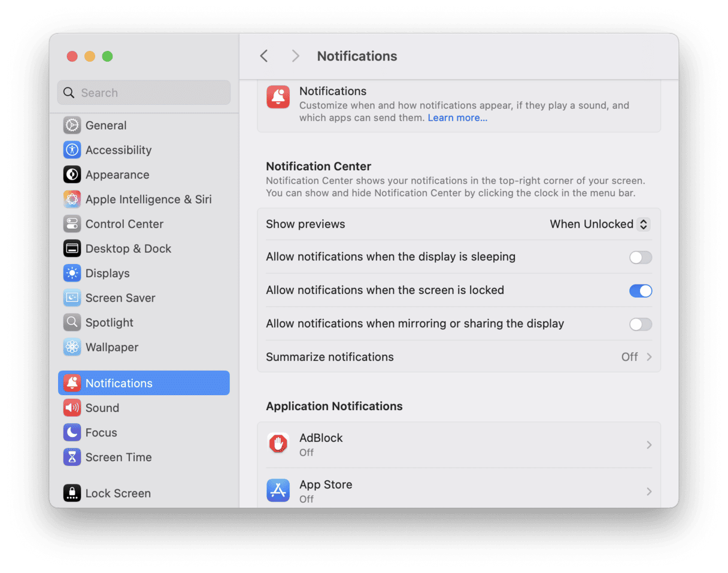Enable notifications when mirroring the display
Screen dimensions: 728x573
point(640,324)
